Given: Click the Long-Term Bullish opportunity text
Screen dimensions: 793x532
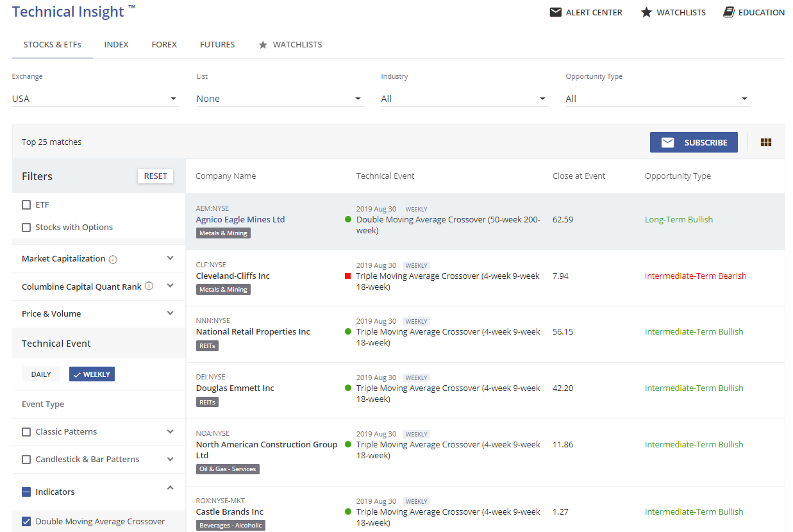Looking at the screenshot, I should coord(679,219).
